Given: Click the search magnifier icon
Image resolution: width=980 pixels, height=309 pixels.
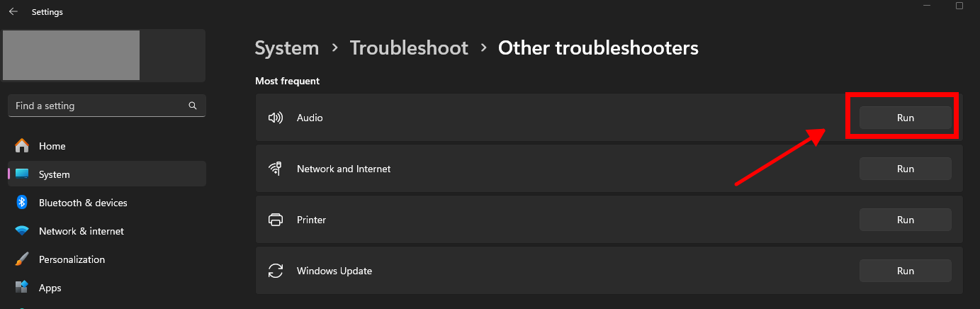Looking at the screenshot, I should click(193, 106).
